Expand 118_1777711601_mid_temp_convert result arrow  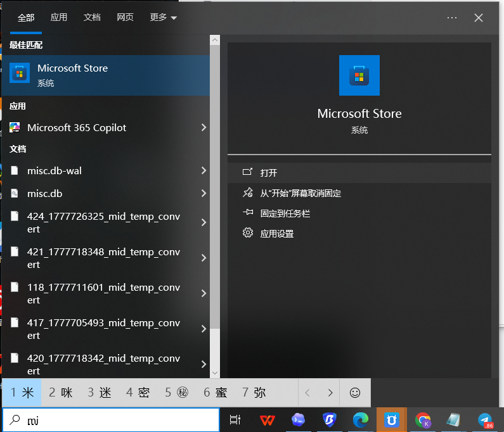(204, 293)
